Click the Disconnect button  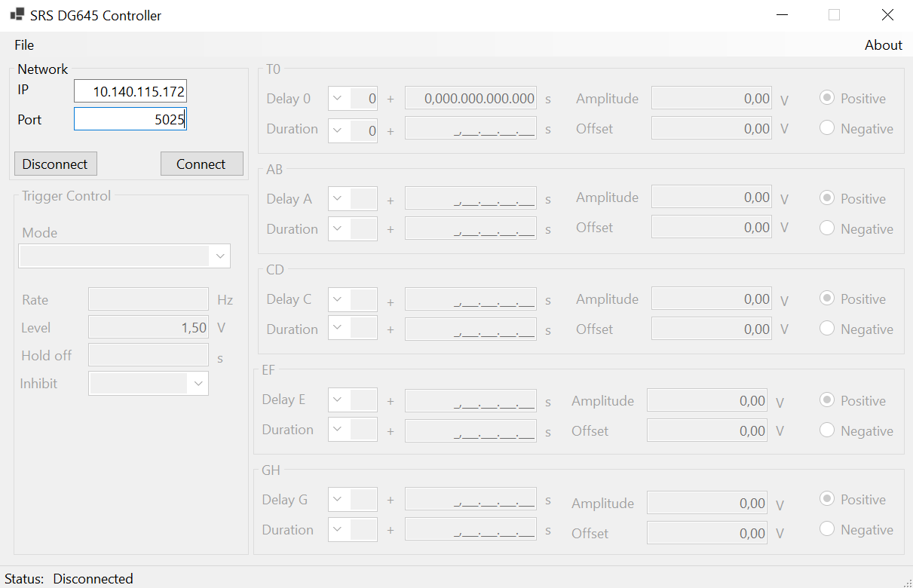[x=55, y=164]
